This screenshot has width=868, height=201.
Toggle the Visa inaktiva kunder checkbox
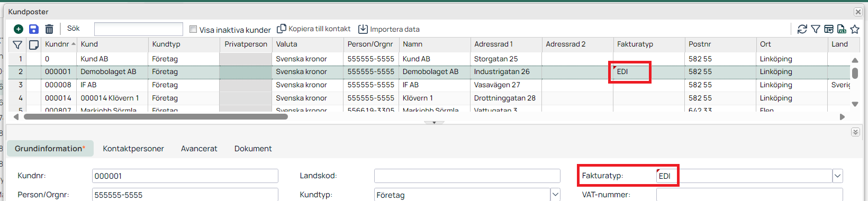[x=193, y=30]
